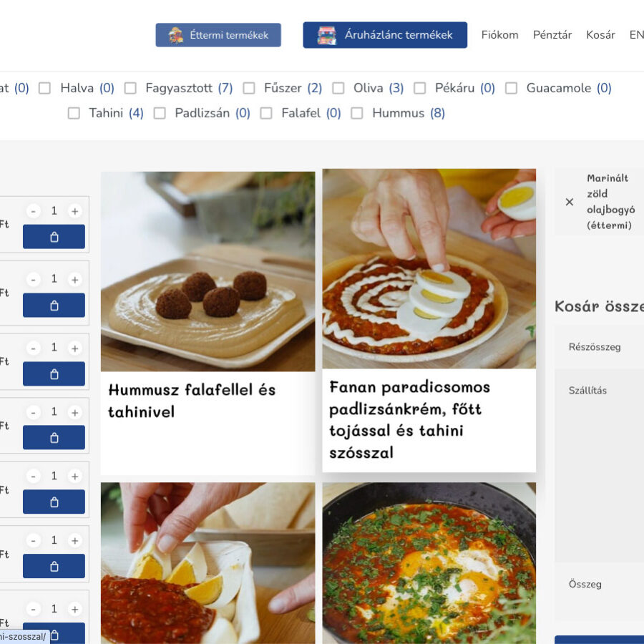Switch to Áruházlánc termékek
This screenshot has width=644, height=644.
[385, 35]
